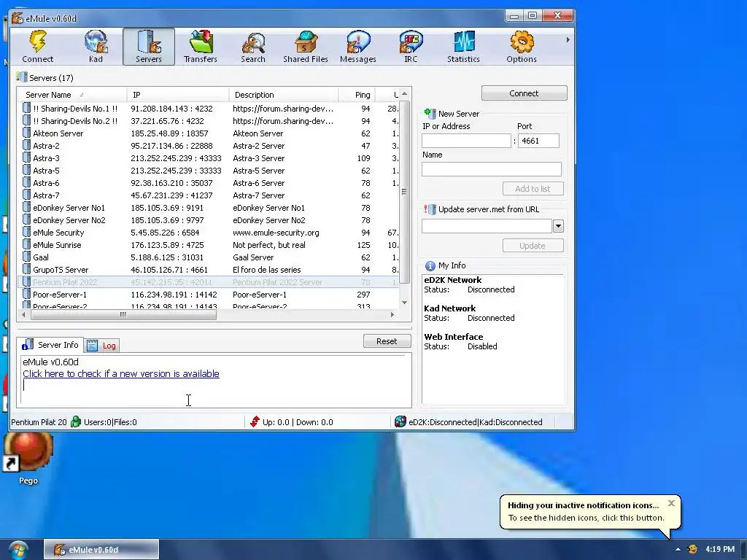
Task: Select the Astra-6 server row
Action: (x=209, y=183)
